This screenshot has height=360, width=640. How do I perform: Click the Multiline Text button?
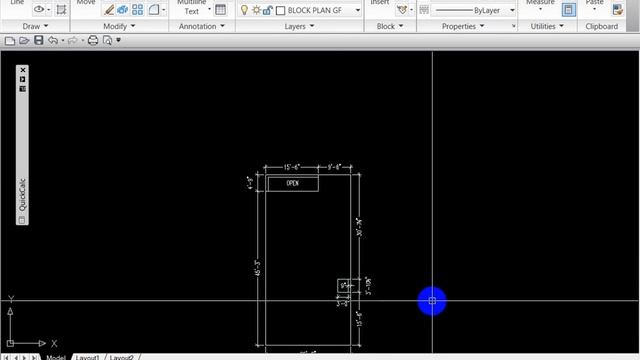pos(191,7)
